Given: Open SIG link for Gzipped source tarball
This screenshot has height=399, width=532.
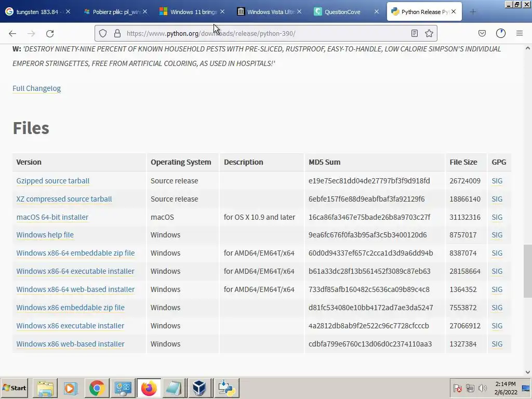Looking at the screenshot, I should pos(497,181).
